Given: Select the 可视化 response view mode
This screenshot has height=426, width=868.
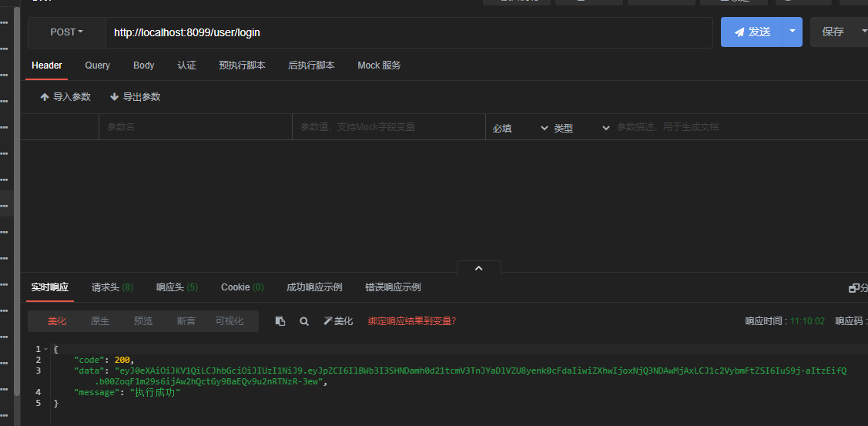Looking at the screenshot, I should click(230, 320).
